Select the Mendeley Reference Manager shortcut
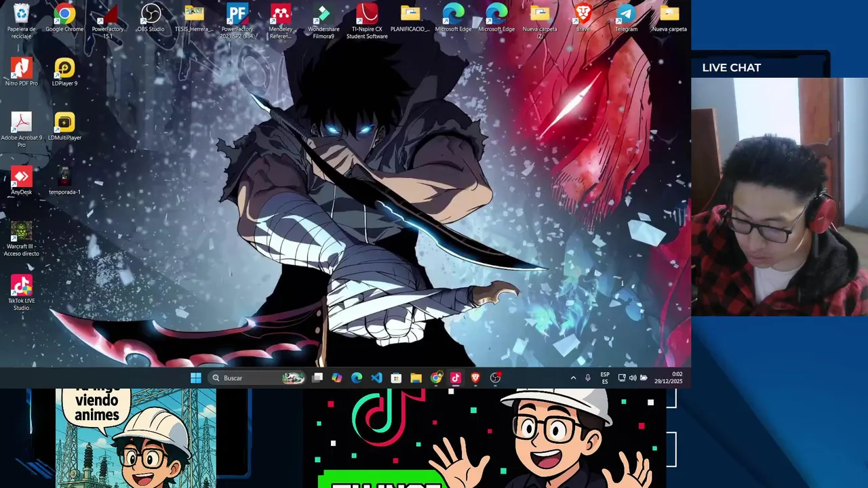Screen dimensions: 868x488 280,20
